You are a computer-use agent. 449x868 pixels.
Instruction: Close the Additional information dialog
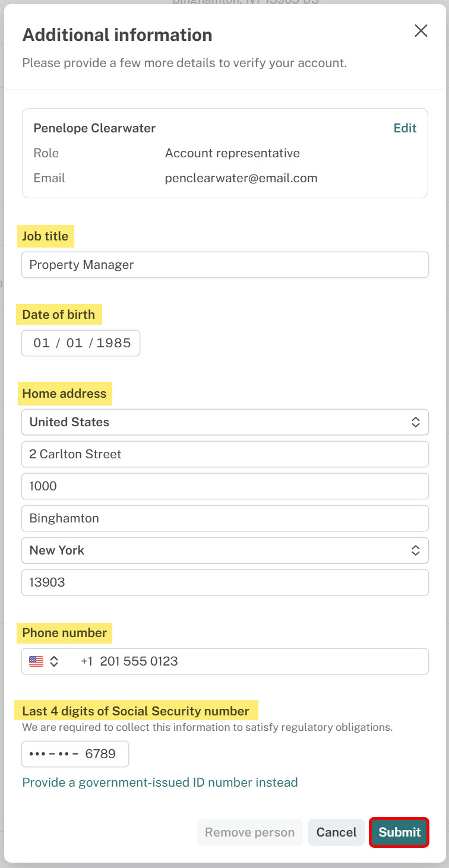pyautogui.click(x=421, y=31)
